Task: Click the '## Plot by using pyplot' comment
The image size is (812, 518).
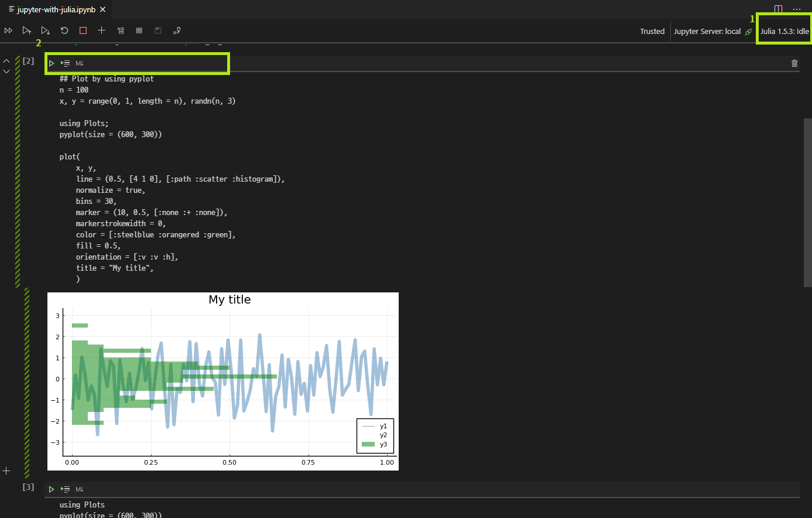Action: (x=107, y=79)
